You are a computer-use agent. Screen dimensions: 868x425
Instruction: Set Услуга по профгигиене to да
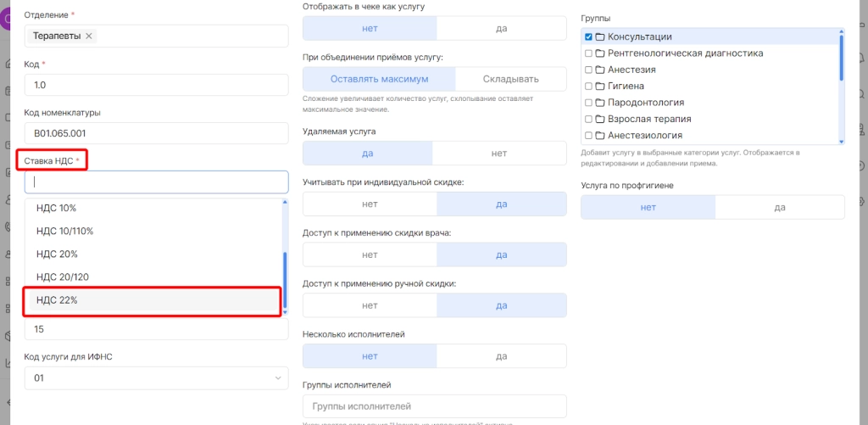(779, 207)
